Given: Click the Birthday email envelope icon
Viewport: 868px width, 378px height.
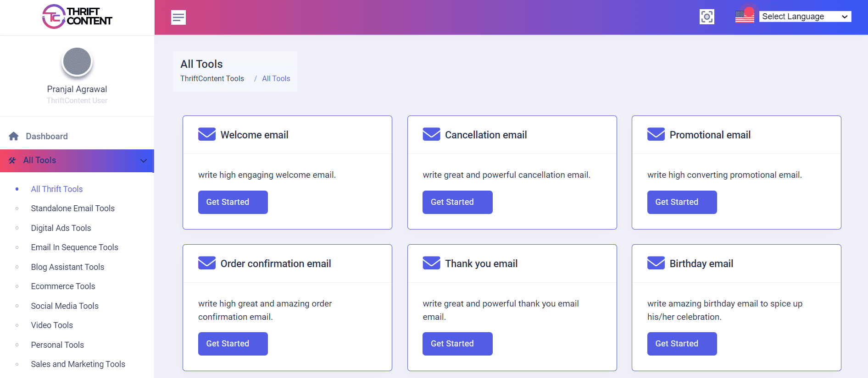Looking at the screenshot, I should (x=656, y=263).
